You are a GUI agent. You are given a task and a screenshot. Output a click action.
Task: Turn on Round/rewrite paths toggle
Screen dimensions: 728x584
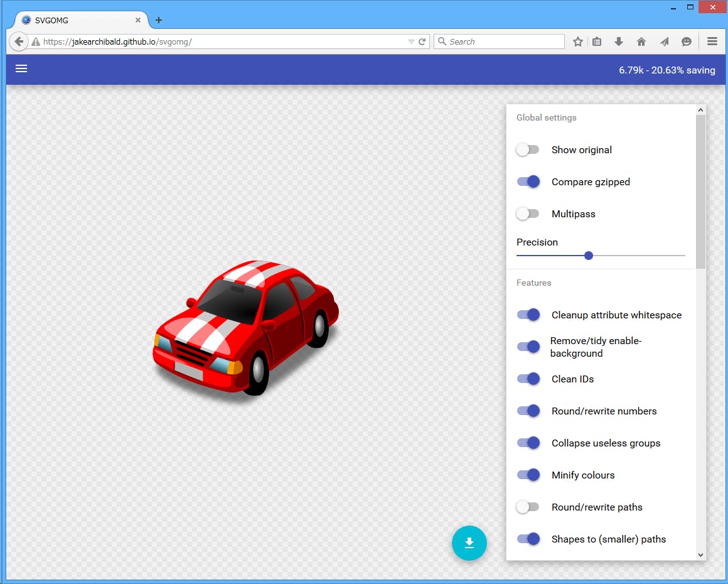[x=527, y=507]
